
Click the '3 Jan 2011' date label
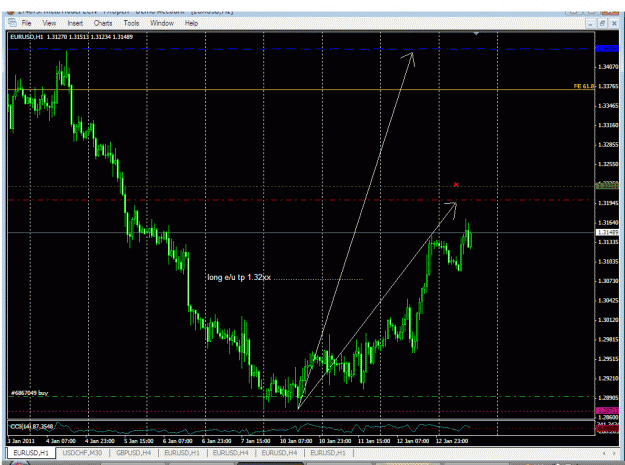pyautogui.click(x=21, y=441)
